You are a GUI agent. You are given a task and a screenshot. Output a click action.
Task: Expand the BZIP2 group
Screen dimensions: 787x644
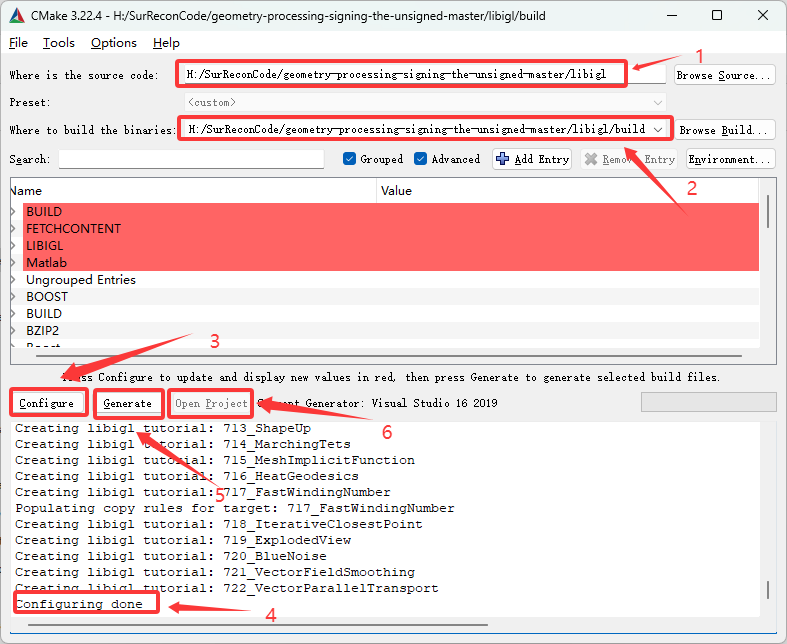[14, 331]
